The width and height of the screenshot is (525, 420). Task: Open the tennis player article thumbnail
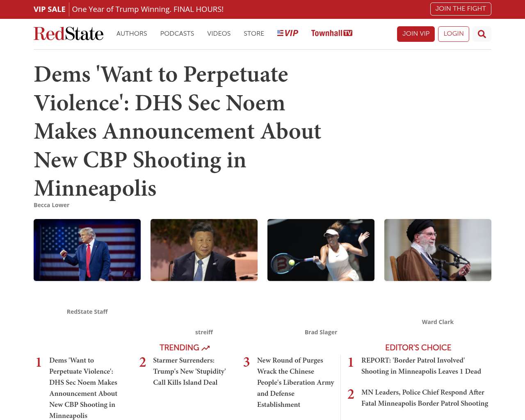click(x=321, y=250)
